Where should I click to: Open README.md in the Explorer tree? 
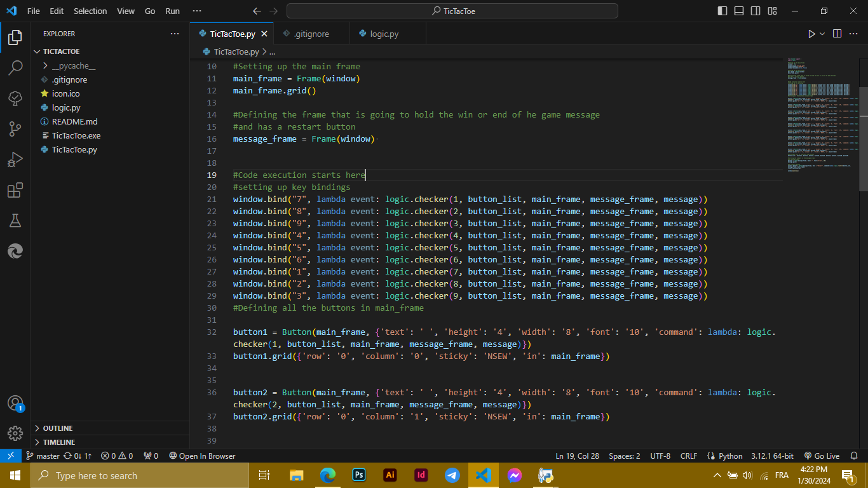110,121
